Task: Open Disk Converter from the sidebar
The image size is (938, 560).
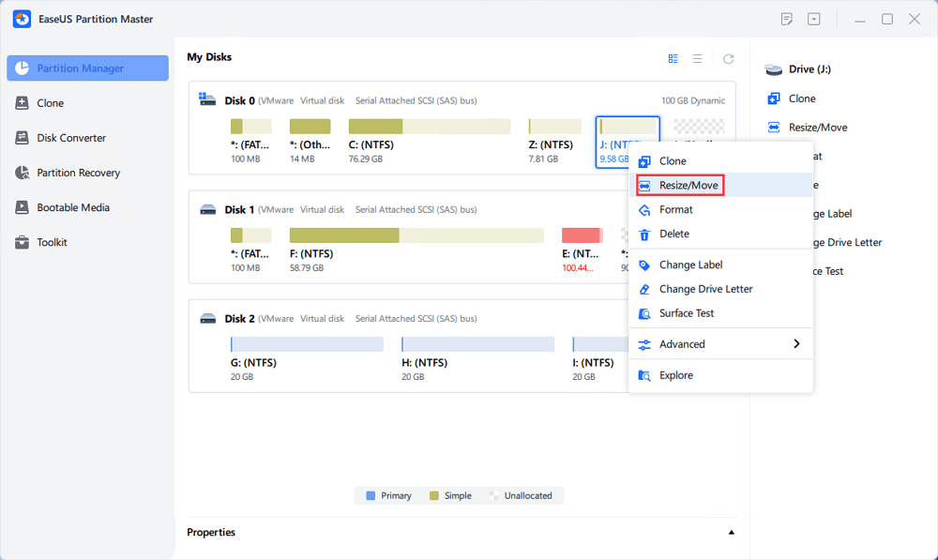Action: [x=70, y=138]
